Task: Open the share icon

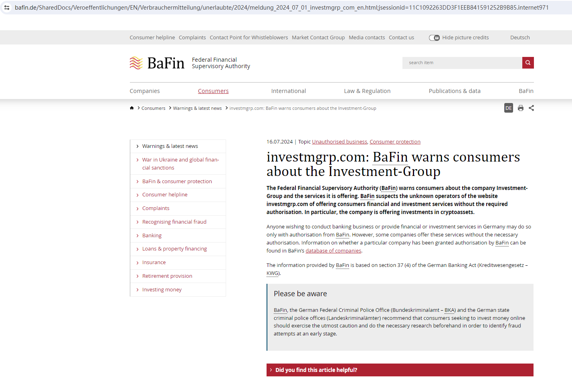Action: click(x=531, y=108)
